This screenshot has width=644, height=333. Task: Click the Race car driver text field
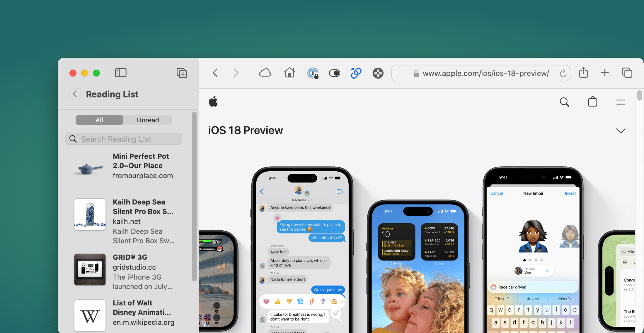tap(533, 287)
